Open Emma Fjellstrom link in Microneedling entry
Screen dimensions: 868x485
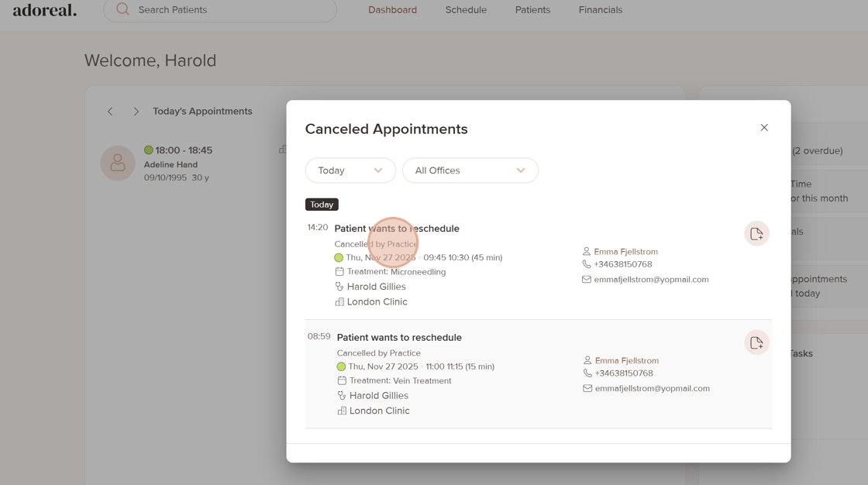point(625,251)
